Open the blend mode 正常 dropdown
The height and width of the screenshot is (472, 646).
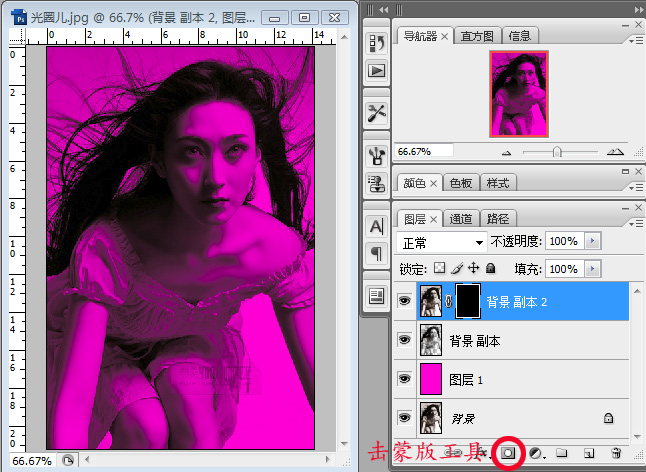coord(441,242)
